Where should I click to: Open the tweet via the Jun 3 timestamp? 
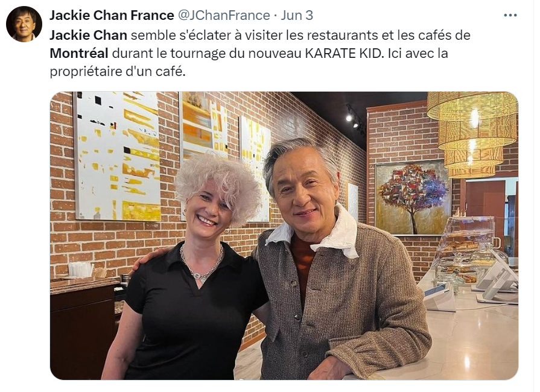coord(297,15)
